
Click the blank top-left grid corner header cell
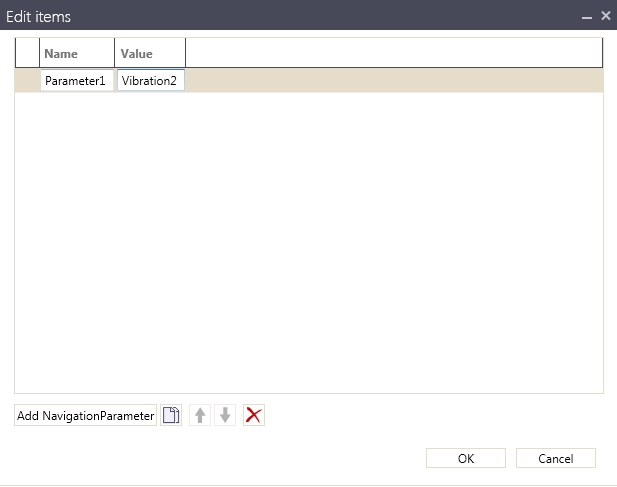click(27, 54)
